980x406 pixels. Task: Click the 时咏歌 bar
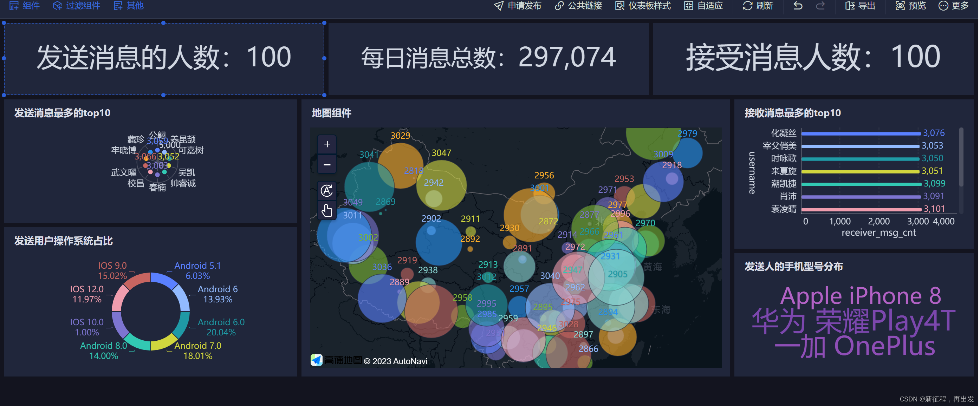861,158
